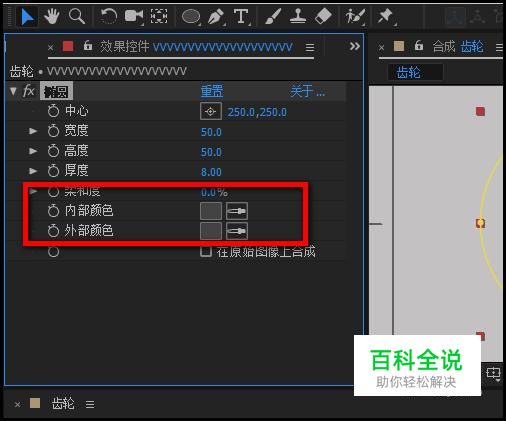This screenshot has height=421, width=506.
Task: Select the Pan Behind anchor tool
Action: pos(159,16)
